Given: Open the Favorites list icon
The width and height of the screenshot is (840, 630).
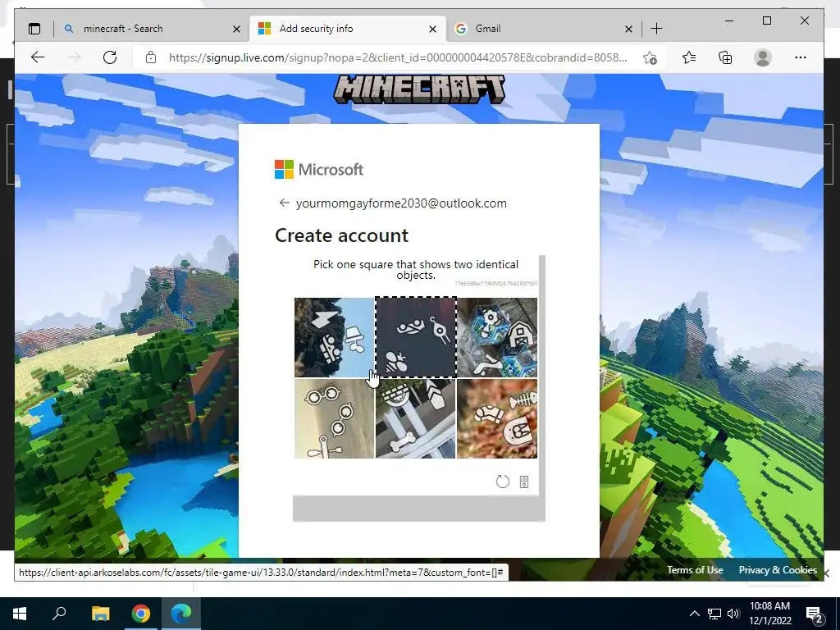Looking at the screenshot, I should 689,57.
